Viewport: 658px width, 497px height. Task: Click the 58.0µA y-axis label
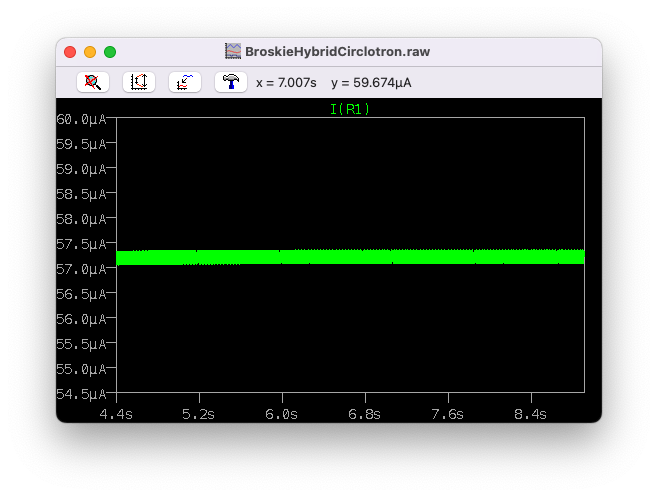coord(81,220)
